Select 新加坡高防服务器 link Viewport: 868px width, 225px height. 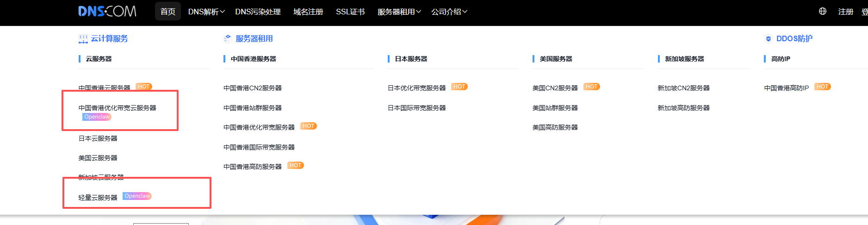point(683,108)
